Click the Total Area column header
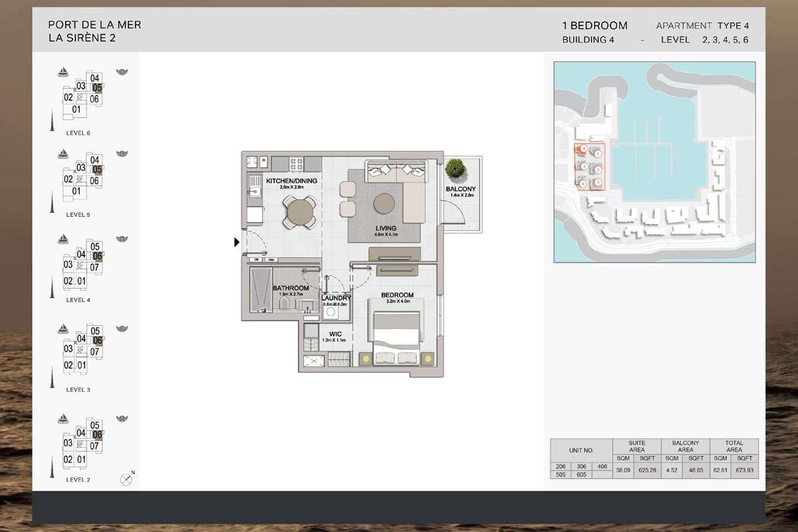The width and height of the screenshot is (798, 532). (x=734, y=446)
